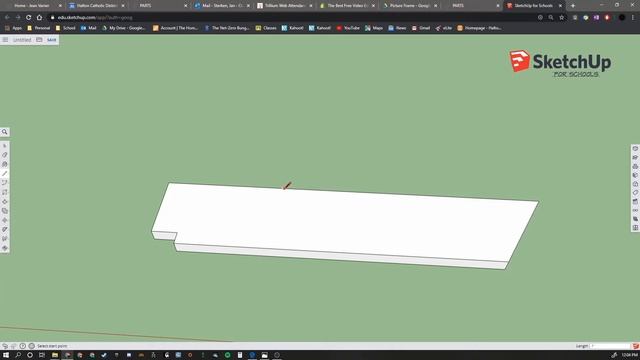Open the Entity Info panel

(635, 149)
